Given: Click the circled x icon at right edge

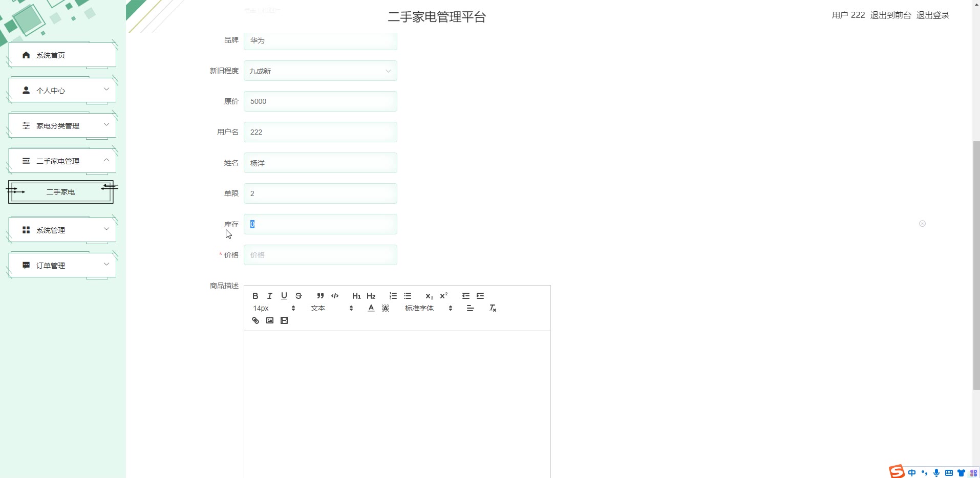Looking at the screenshot, I should [922, 224].
